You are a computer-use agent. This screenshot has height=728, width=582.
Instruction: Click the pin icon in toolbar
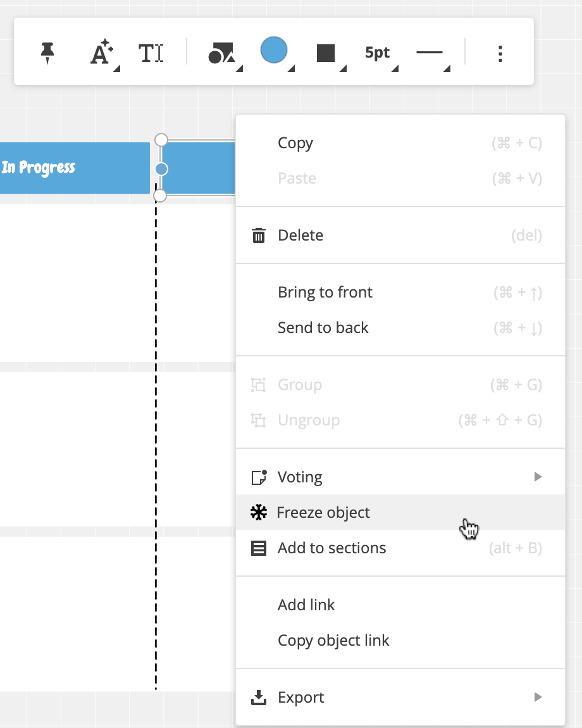(x=47, y=53)
